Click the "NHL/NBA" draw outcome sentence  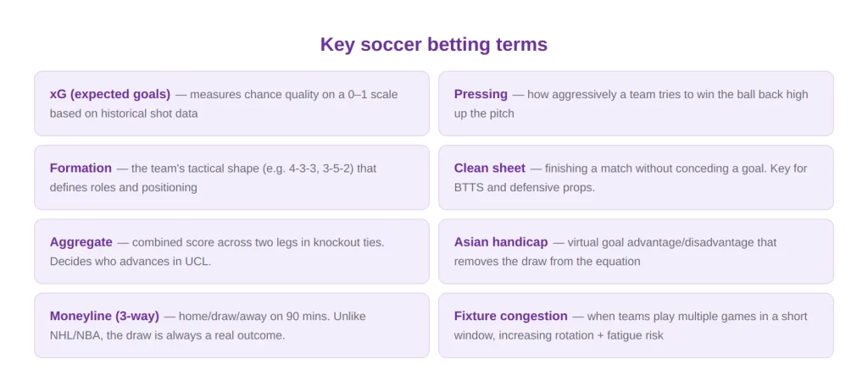(x=168, y=335)
